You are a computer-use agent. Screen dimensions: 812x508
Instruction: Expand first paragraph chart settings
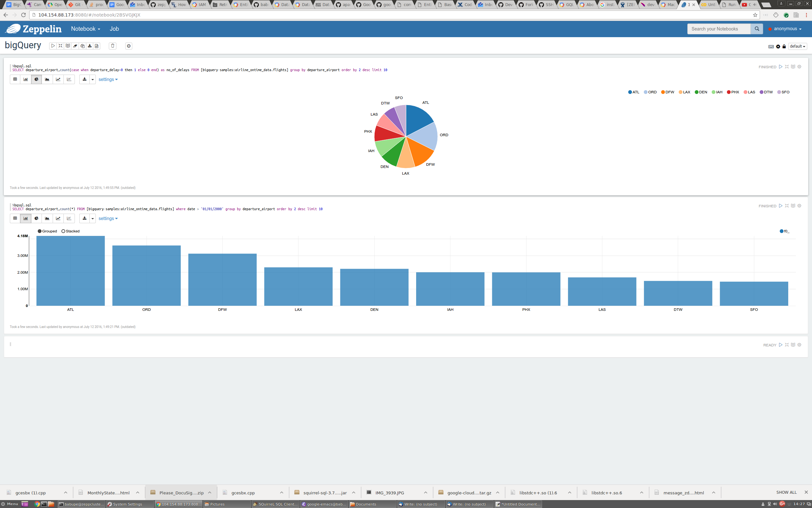(108, 80)
